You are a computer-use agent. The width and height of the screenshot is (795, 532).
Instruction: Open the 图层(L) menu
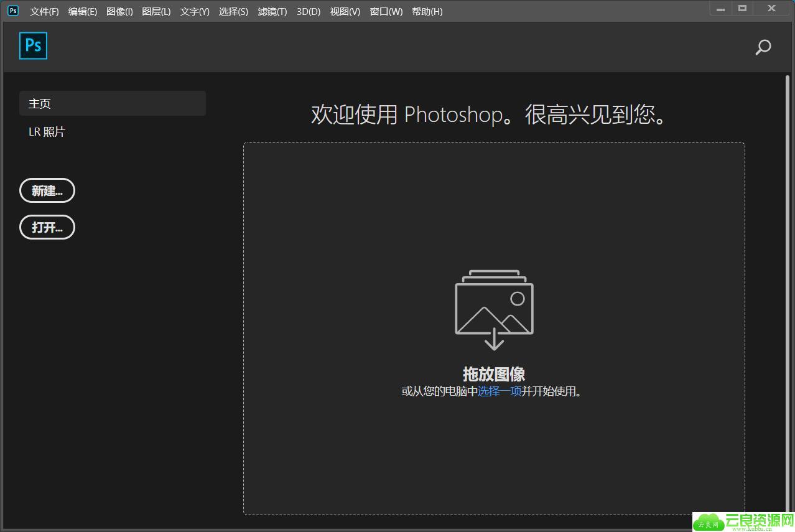coord(156,12)
